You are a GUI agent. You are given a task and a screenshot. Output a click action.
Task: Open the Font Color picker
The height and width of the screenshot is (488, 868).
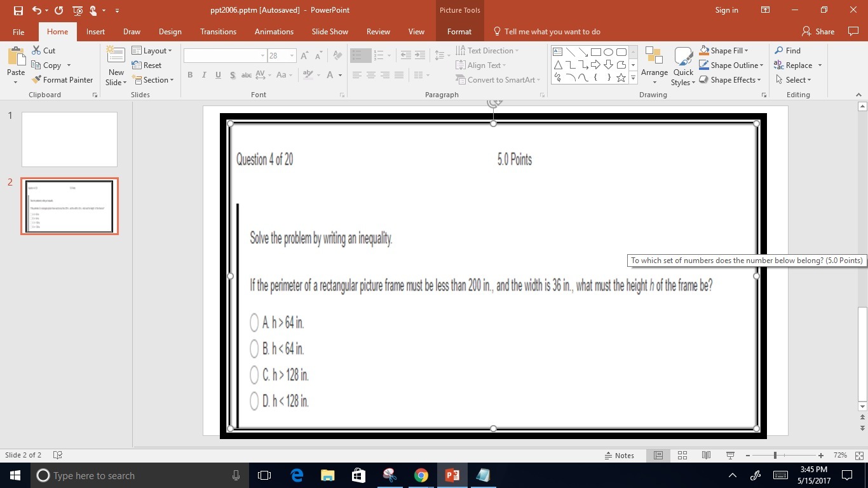point(333,75)
